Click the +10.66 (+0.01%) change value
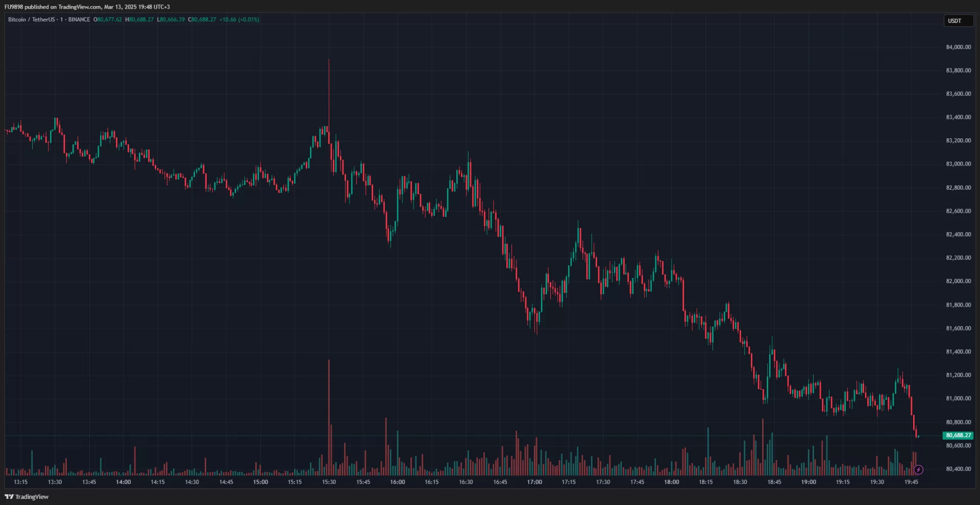The height and width of the screenshot is (505, 980). pyautogui.click(x=239, y=19)
